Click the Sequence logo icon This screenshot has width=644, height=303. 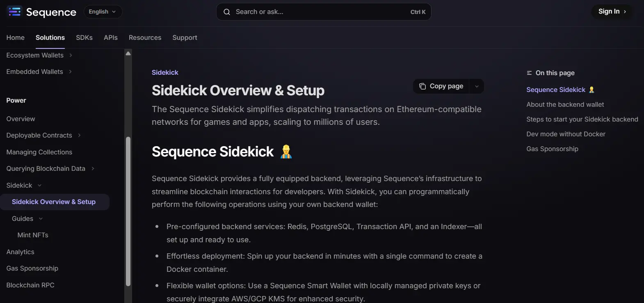coord(14,11)
